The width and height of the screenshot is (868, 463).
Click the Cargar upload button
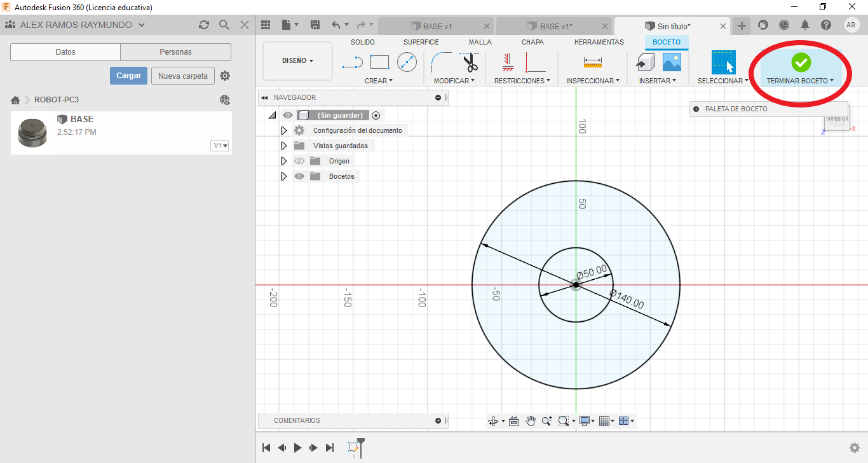point(128,76)
